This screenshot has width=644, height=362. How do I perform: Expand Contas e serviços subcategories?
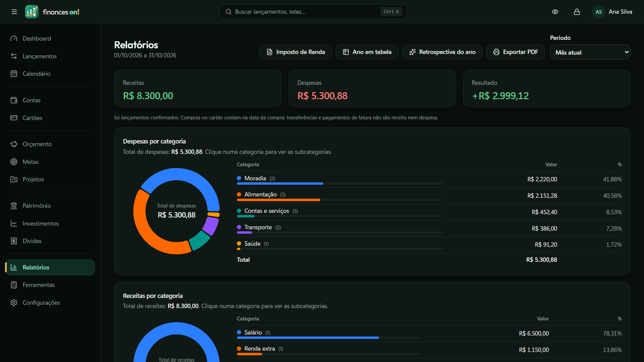(x=429, y=212)
